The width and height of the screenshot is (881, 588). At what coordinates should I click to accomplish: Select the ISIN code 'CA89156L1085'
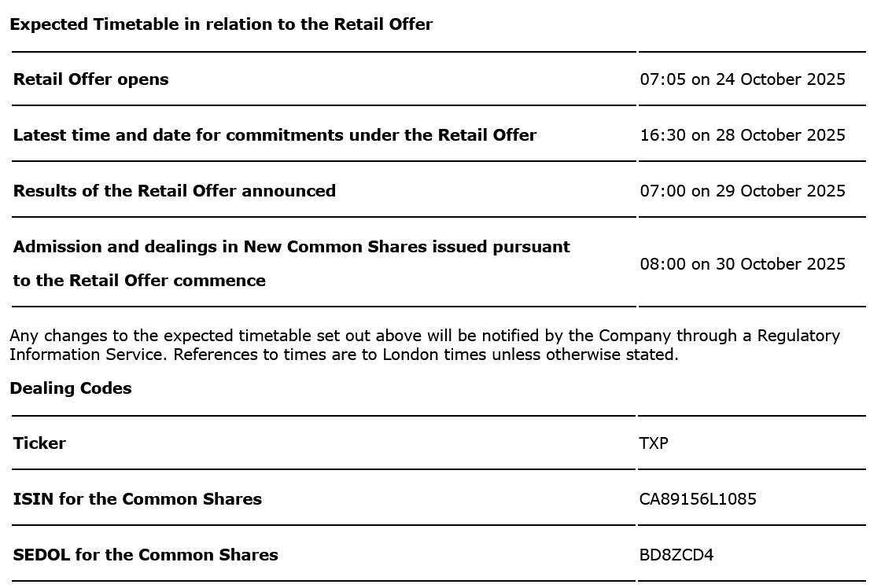tap(698, 499)
